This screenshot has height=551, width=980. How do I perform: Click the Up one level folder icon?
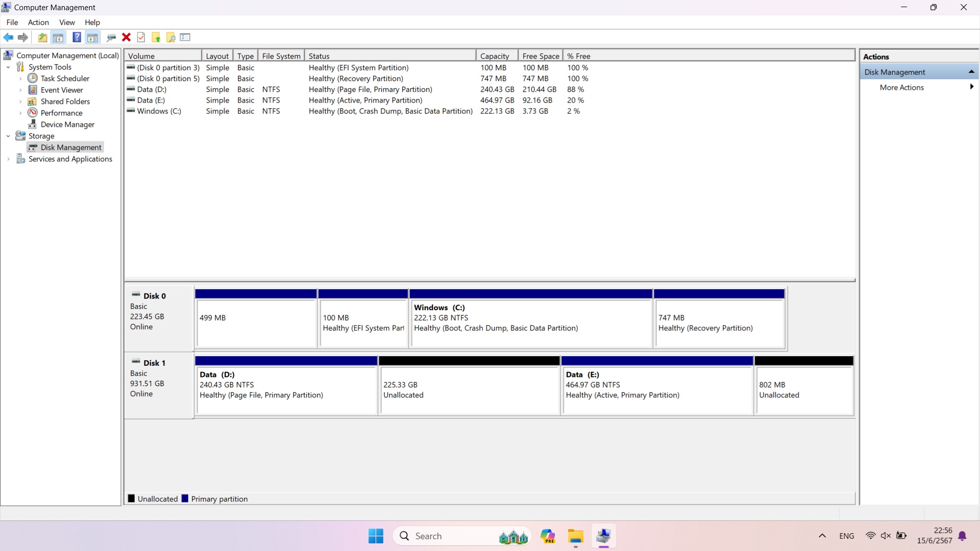[42, 37]
